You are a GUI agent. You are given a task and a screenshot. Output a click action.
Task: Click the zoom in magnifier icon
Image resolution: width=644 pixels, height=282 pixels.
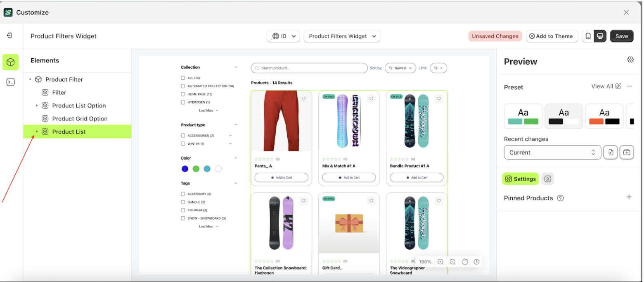(x=440, y=262)
